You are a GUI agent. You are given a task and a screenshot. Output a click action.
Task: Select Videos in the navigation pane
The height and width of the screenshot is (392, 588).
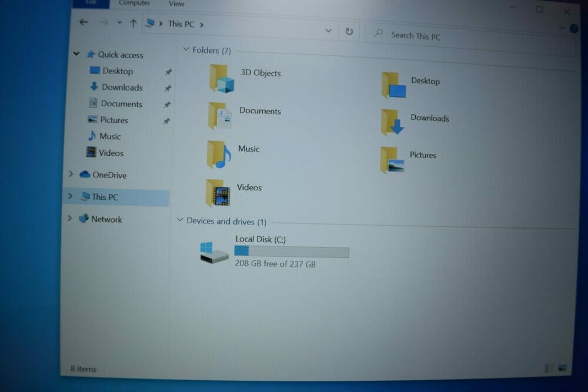coord(111,153)
